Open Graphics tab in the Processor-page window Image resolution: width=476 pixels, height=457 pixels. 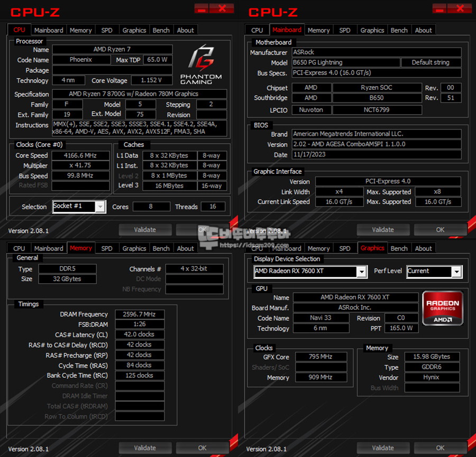tap(134, 30)
